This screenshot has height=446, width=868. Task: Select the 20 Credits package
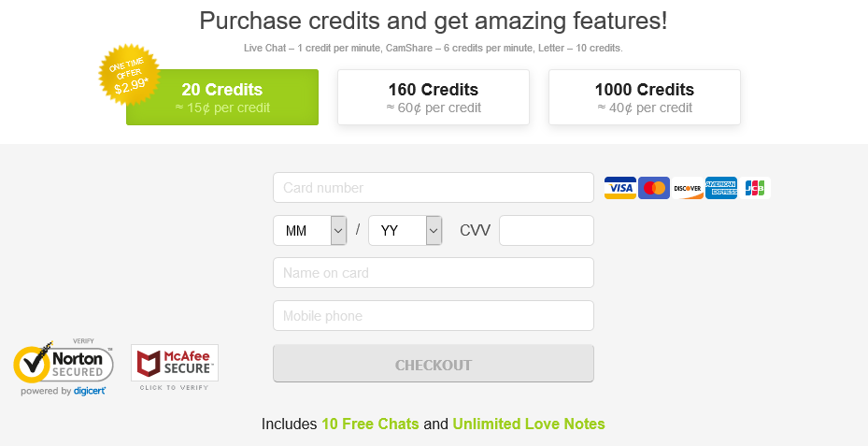pos(222,97)
